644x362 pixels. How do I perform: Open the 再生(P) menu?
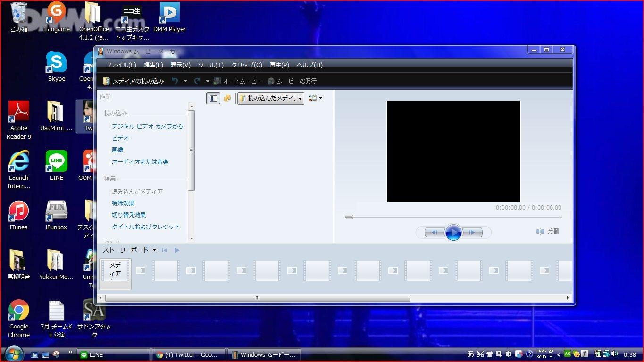coord(279,65)
